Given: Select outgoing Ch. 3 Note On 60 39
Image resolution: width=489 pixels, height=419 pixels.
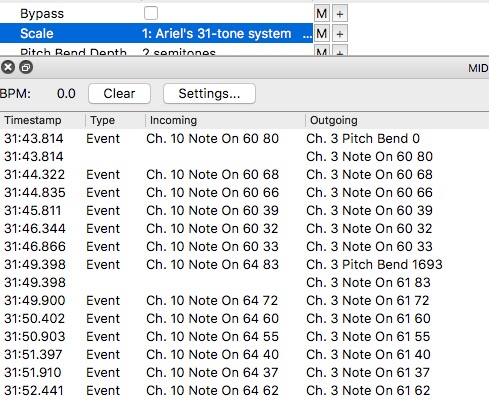Looking at the screenshot, I should click(x=369, y=211).
